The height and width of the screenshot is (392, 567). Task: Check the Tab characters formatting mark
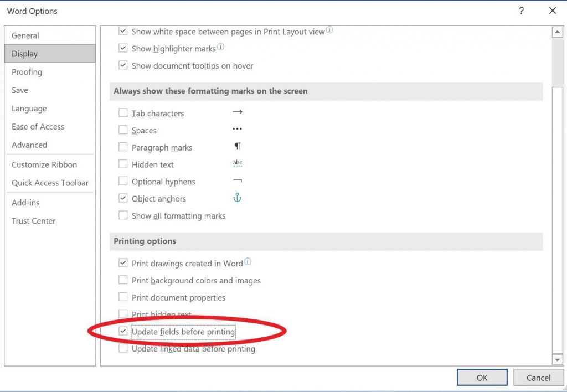click(x=123, y=112)
